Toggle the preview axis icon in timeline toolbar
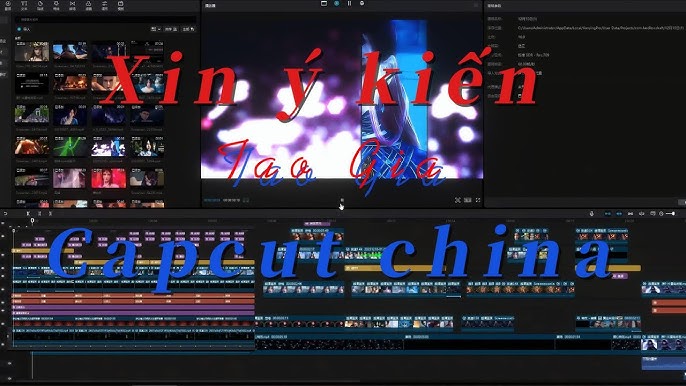The height and width of the screenshot is (386, 686). (642, 214)
